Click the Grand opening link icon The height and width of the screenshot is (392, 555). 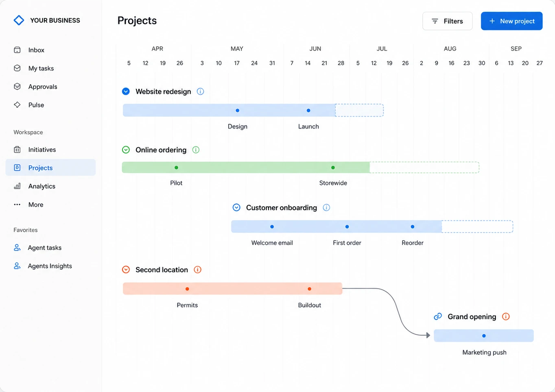[x=438, y=317]
